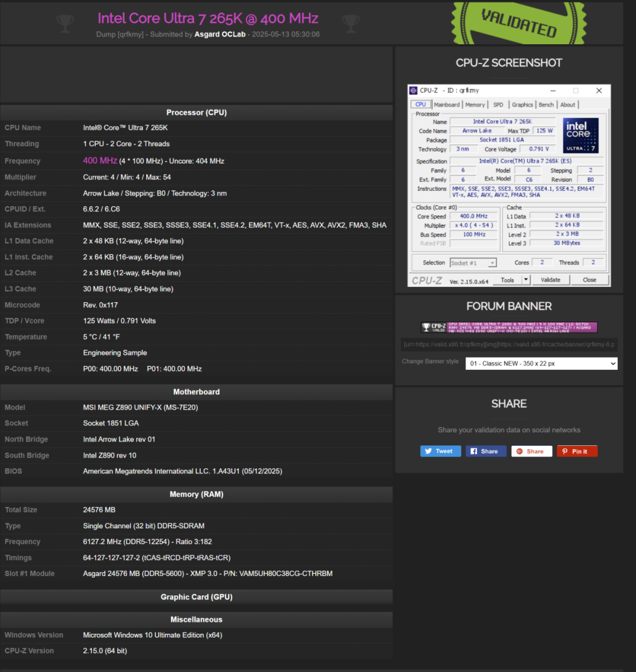Switch to Memory tab in CPU-Z screenshot

coord(475,105)
